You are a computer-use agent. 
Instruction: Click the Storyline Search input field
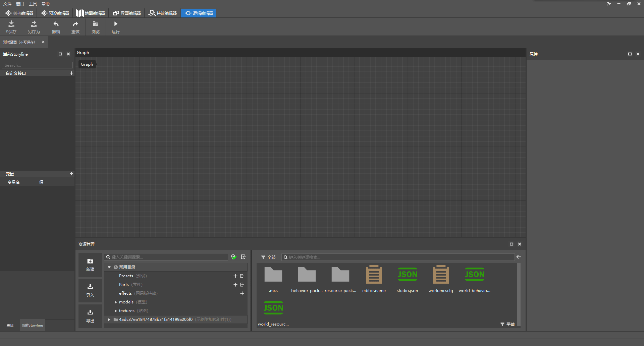[37, 65]
